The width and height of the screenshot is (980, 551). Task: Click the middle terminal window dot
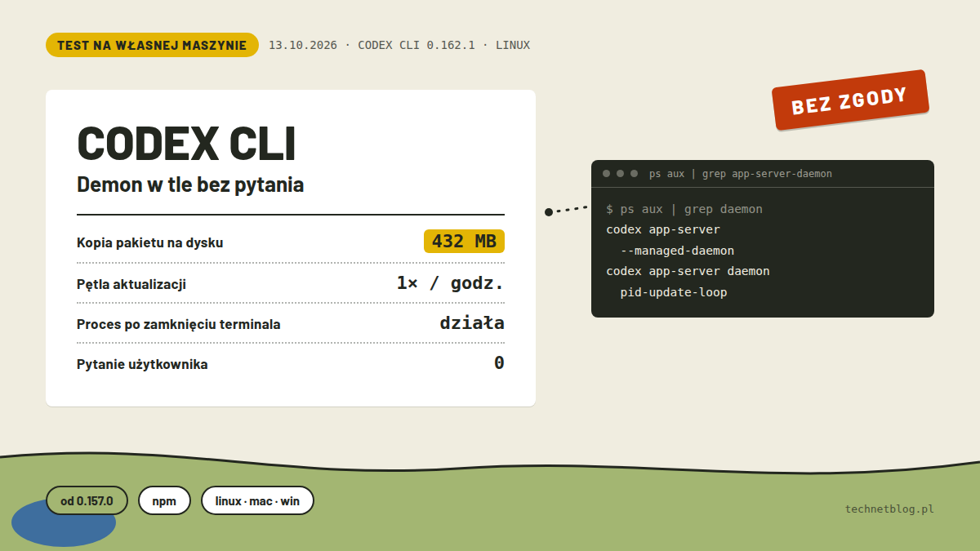[x=621, y=174]
